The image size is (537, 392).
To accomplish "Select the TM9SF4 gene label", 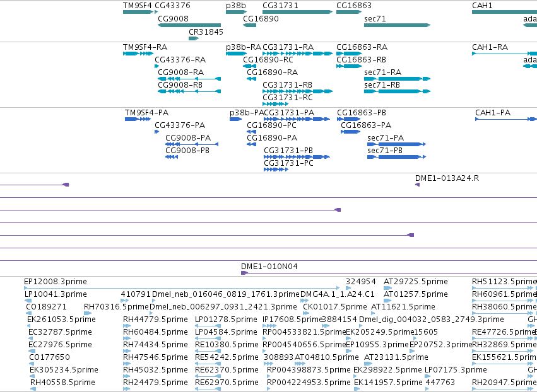I will [137, 6].
